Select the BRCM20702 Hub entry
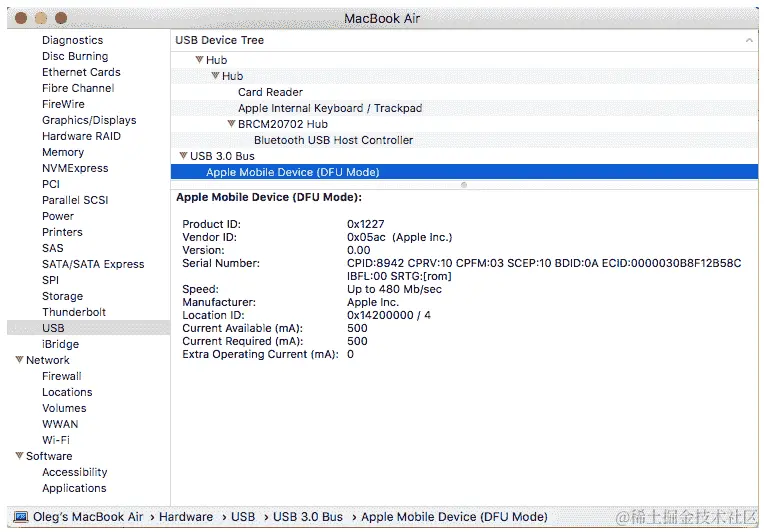 coord(283,124)
